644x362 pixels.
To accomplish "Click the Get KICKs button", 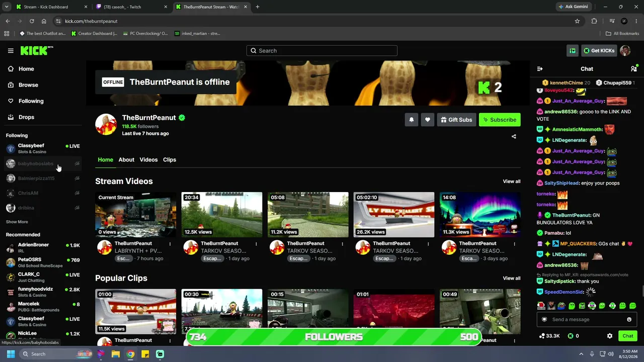I will click(599, 51).
